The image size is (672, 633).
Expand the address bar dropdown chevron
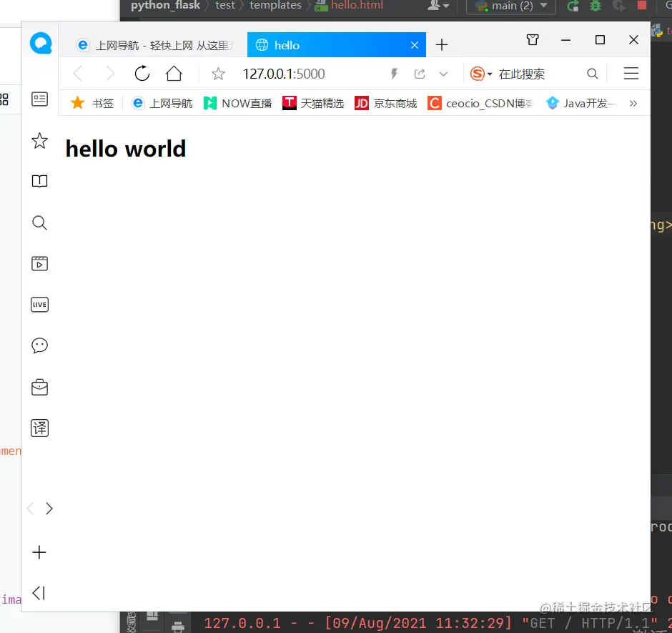tap(443, 74)
